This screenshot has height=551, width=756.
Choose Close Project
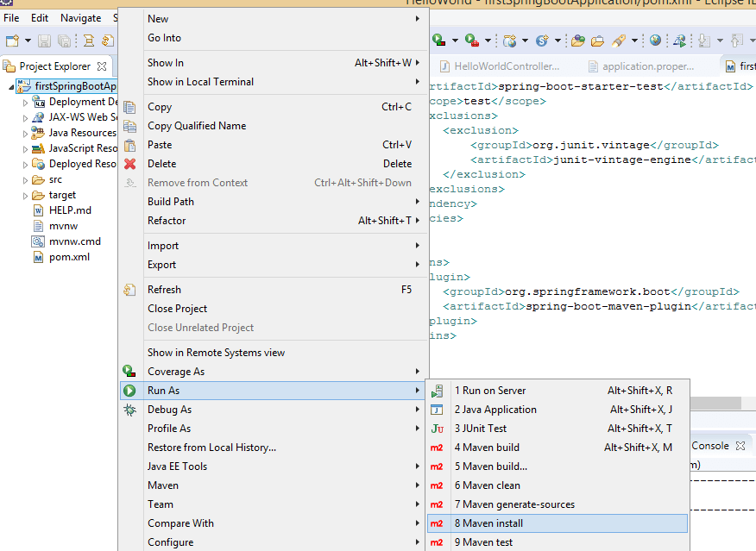pyautogui.click(x=274, y=308)
